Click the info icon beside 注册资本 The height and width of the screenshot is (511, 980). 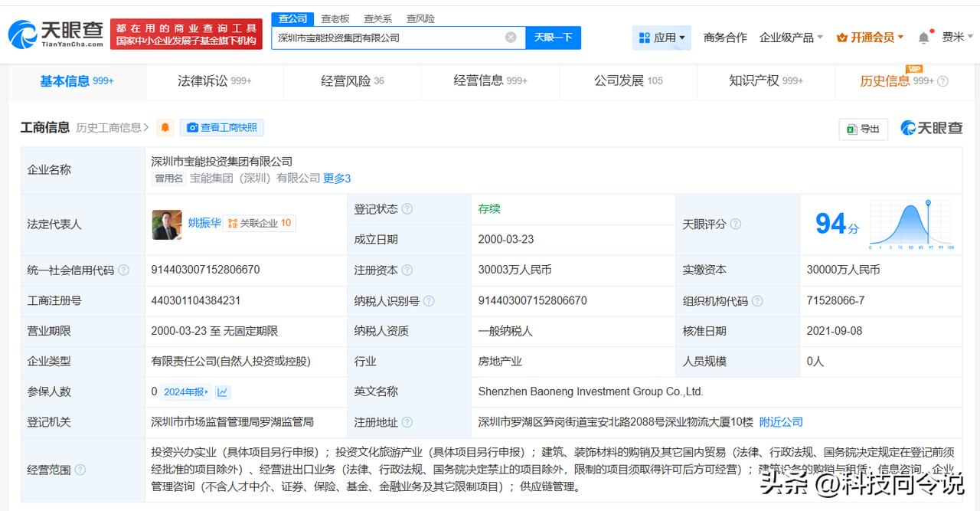point(407,270)
